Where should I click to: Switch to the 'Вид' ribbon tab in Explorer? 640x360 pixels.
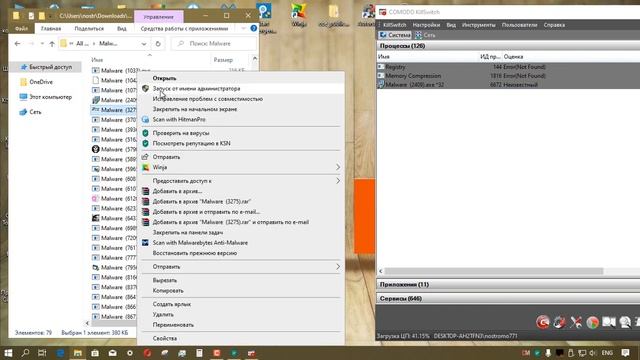[x=122, y=29]
